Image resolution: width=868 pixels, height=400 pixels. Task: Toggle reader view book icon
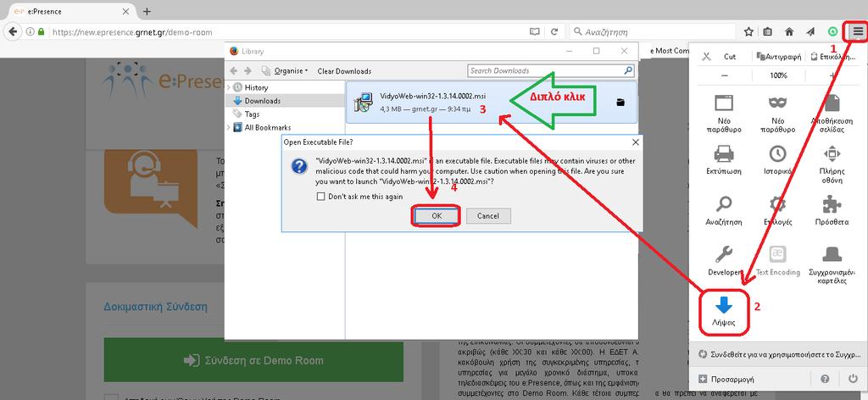pyautogui.click(x=534, y=32)
